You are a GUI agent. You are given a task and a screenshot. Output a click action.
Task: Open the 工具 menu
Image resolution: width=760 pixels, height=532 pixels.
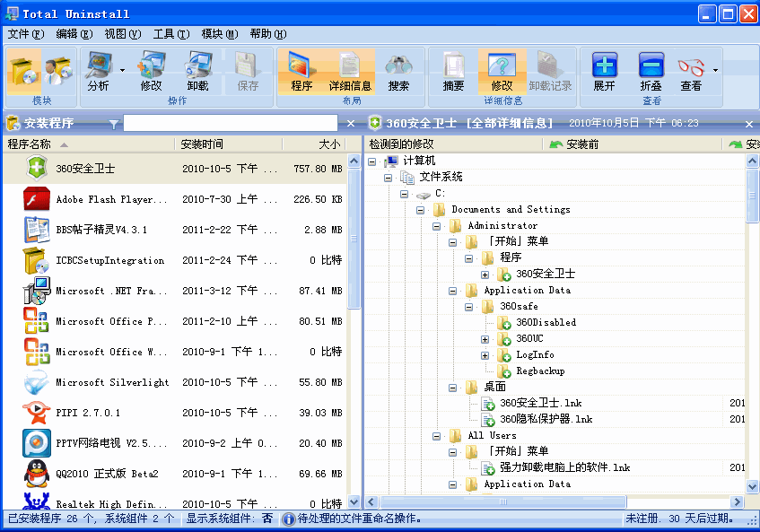[x=171, y=34]
